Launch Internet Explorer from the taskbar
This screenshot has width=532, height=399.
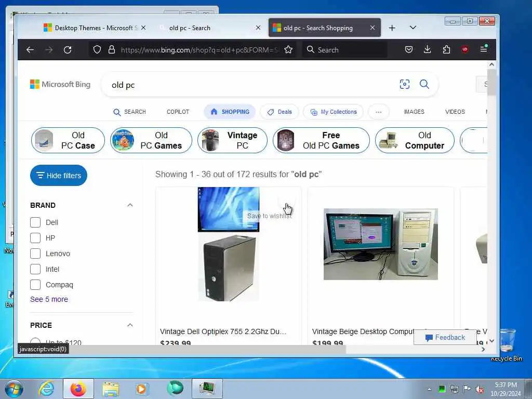pos(46,389)
